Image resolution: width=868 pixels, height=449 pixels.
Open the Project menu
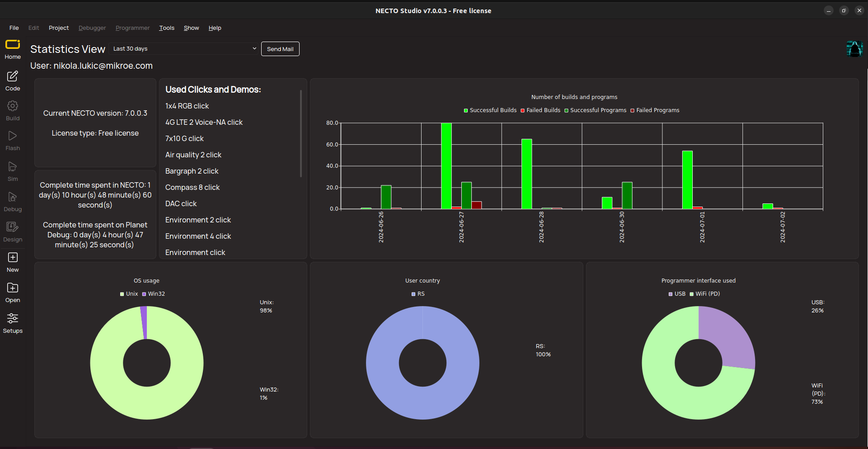click(x=59, y=28)
